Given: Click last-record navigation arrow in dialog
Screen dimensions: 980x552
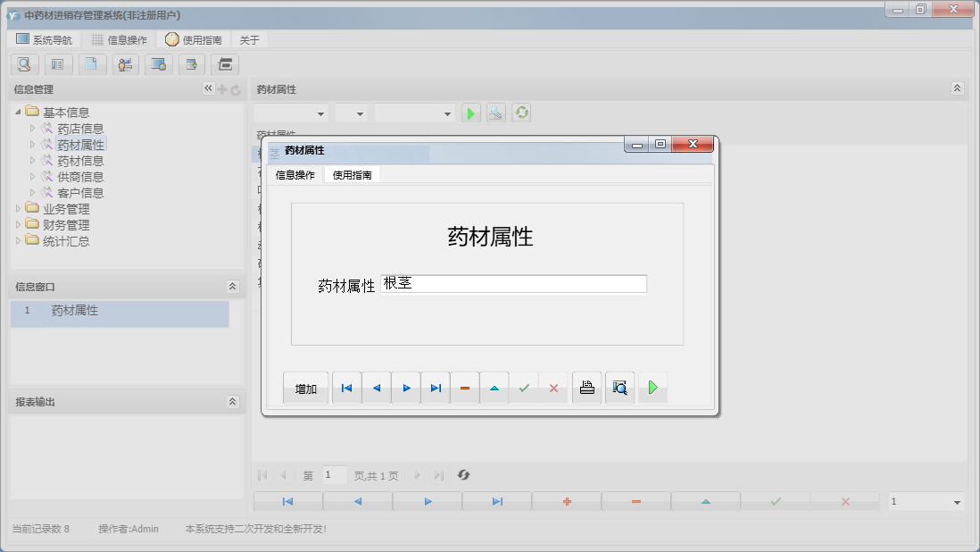Looking at the screenshot, I should point(435,387).
